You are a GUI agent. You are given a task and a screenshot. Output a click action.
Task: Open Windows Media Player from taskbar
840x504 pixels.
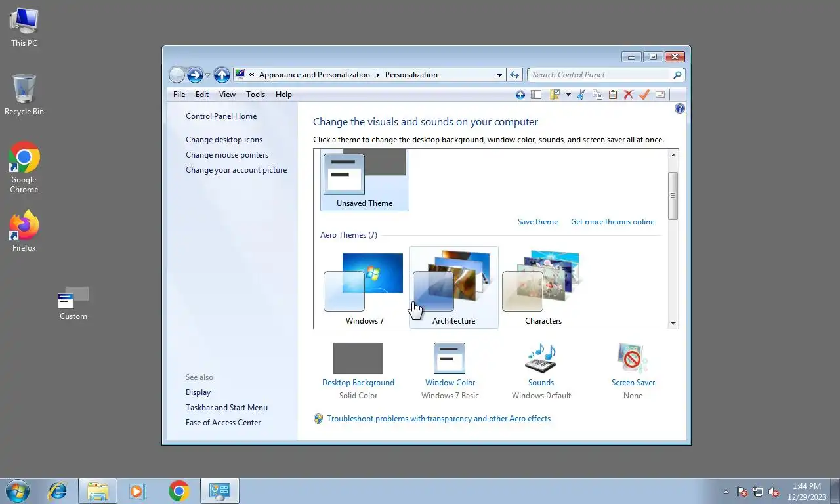point(137,491)
